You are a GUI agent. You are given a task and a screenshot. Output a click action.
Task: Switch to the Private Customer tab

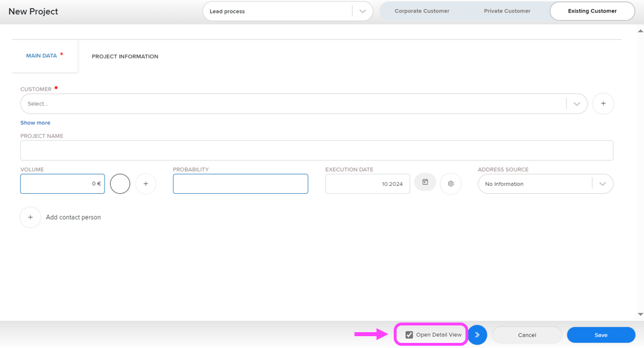[507, 11]
